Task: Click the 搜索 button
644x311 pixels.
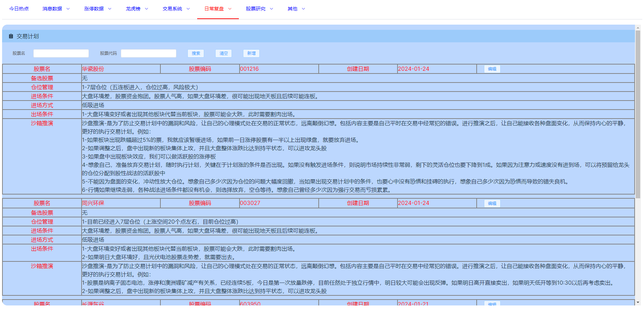Action: (196, 53)
